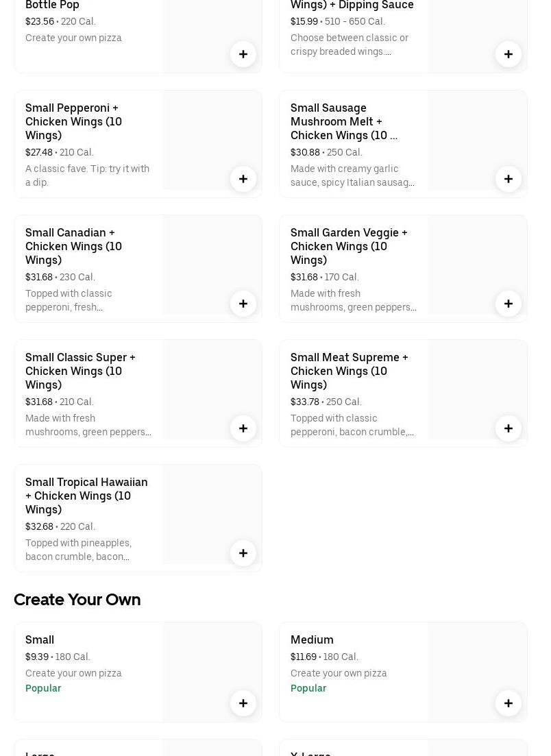Add Small Tropical Hawaiian + Chicken Wings
Screen dimensions: 551x756
click(243, 553)
